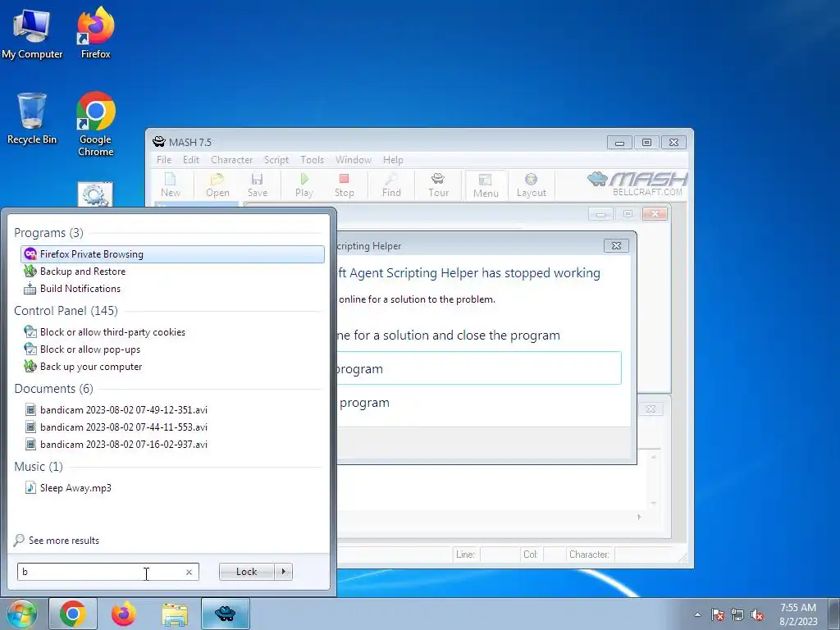Open Firefox desktop shortcut
This screenshot has height=630, width=840.
[x=96, y=33]
